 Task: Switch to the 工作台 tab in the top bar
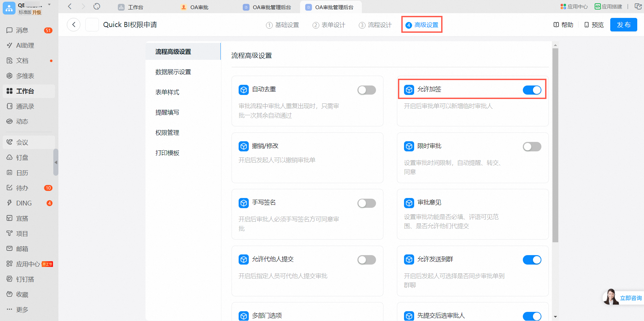(x=131, y=7)
